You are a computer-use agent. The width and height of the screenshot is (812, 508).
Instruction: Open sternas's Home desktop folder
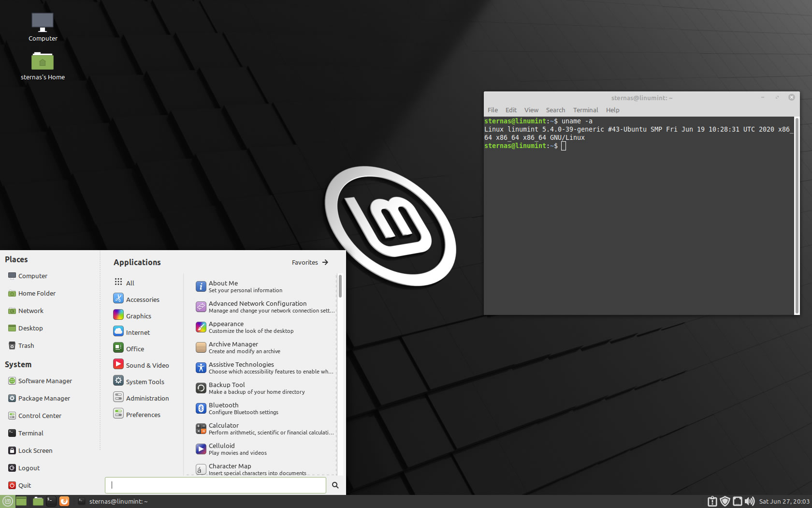tap(43, 66)
